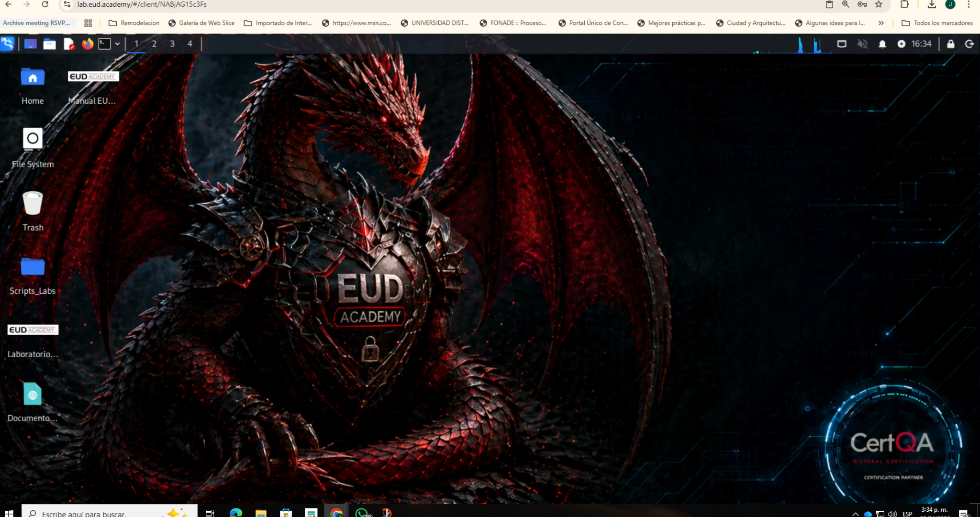
Task: Toggle notifications using the bell icon
Action: 882,44
